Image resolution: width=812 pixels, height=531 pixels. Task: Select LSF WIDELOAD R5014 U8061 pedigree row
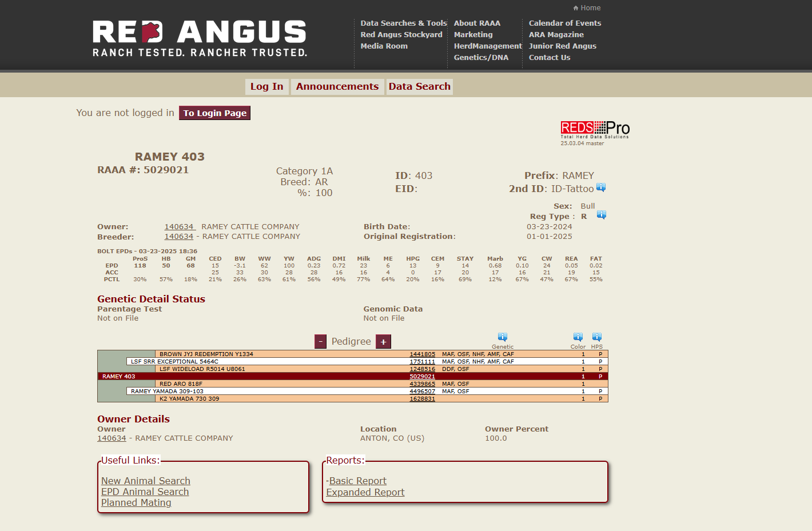click(381, 369)
